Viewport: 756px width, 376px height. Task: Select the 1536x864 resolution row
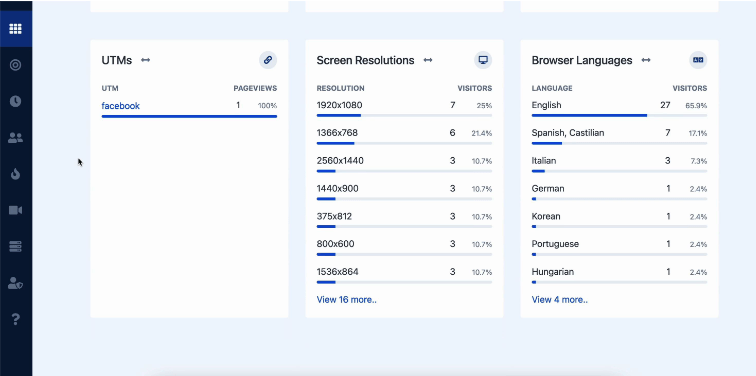(x=404, y=275)
